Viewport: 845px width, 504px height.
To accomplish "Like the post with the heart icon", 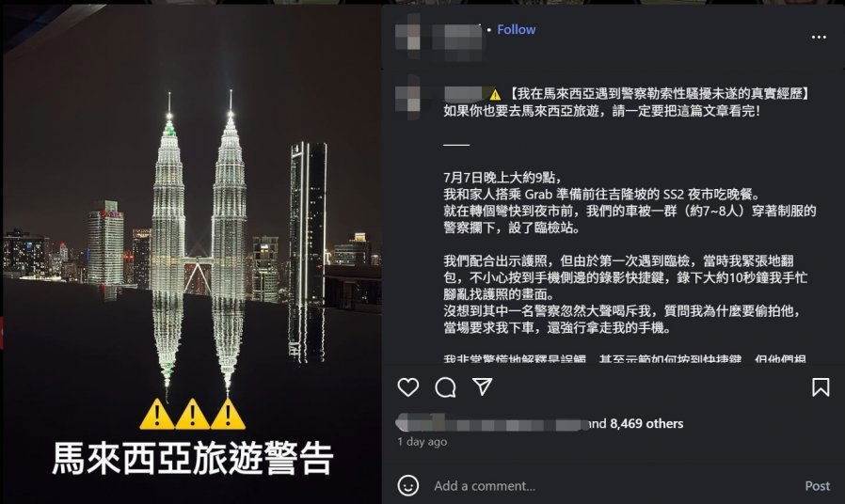I will (408, 387).
